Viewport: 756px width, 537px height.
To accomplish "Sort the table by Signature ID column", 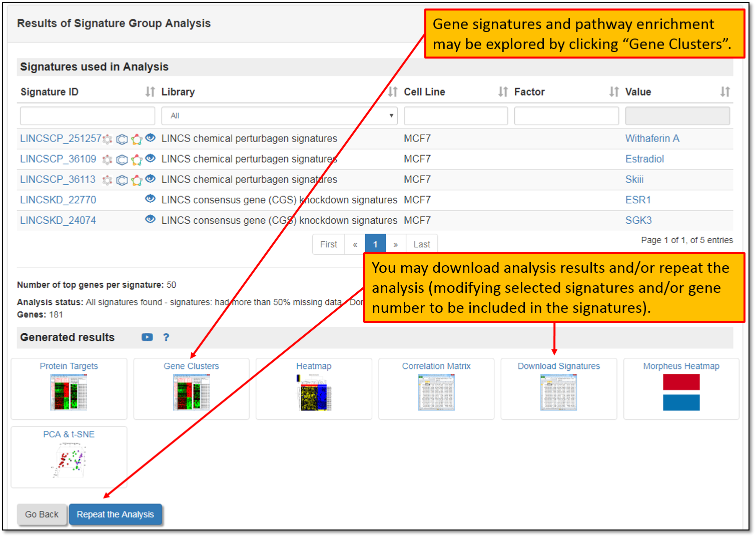I will (150, 92).
